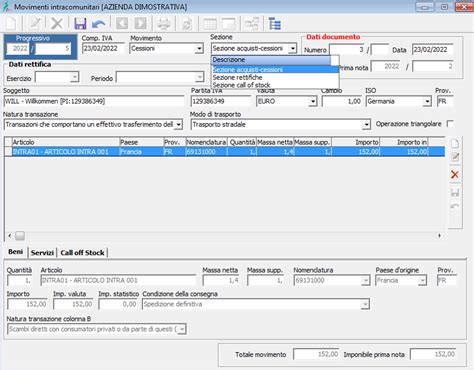Open the Movimento dropdown arrow
474x370 pixels.
click(199, 49)
